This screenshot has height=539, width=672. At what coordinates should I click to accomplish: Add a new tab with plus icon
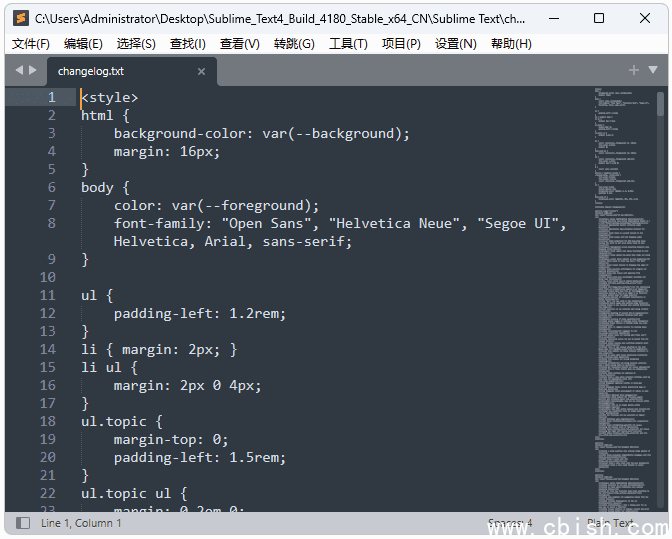click(633, 70)
